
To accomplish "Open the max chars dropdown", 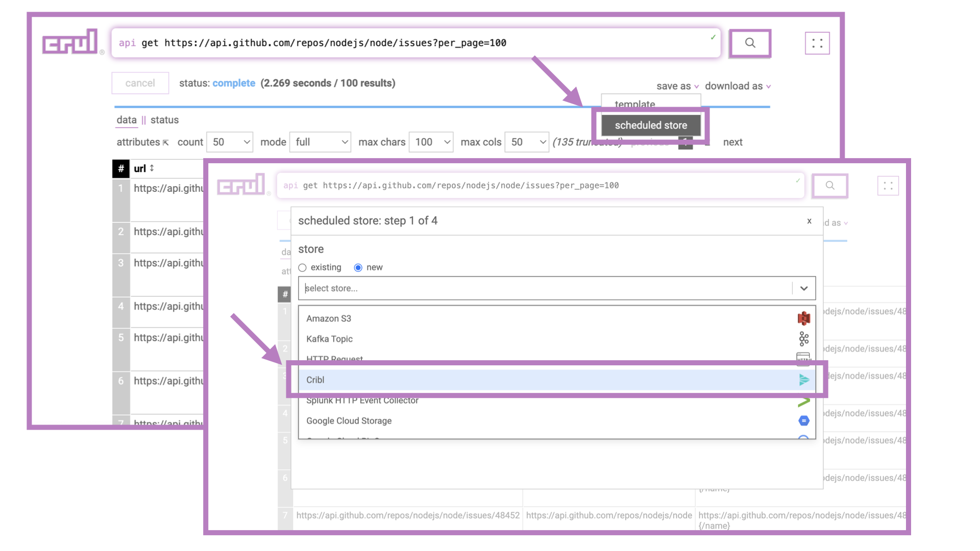I will (431, 142).
